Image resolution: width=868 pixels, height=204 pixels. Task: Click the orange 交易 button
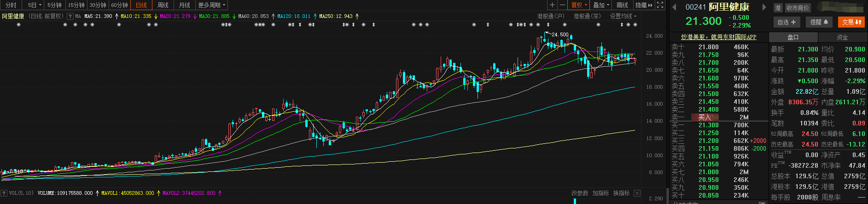851,22
